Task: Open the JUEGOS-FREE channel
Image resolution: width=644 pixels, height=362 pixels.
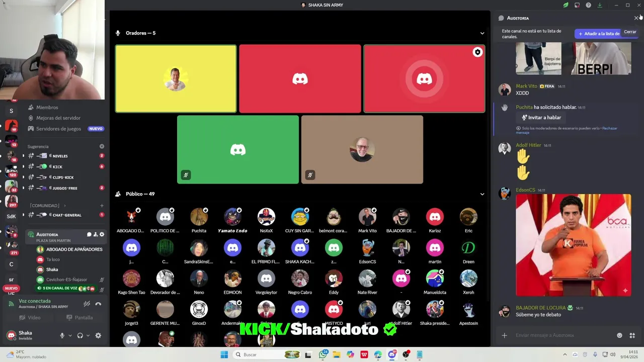Action: (65, 188)
